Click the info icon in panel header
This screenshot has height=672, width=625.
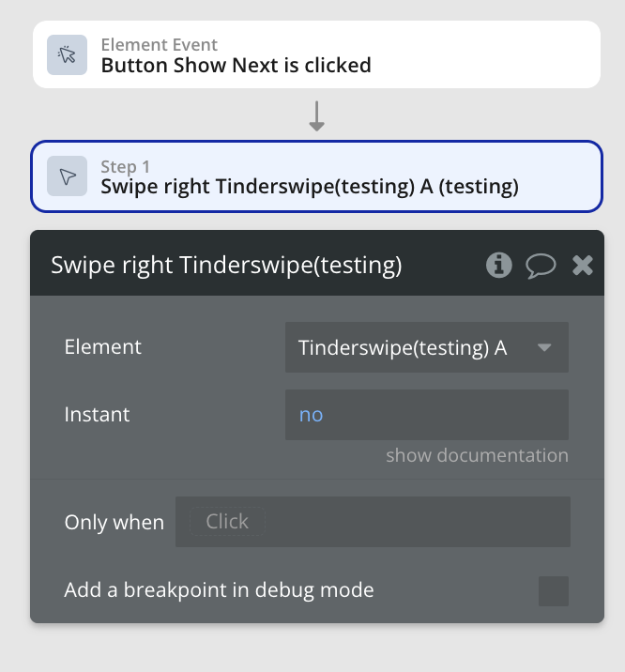[x=498, y=266]
